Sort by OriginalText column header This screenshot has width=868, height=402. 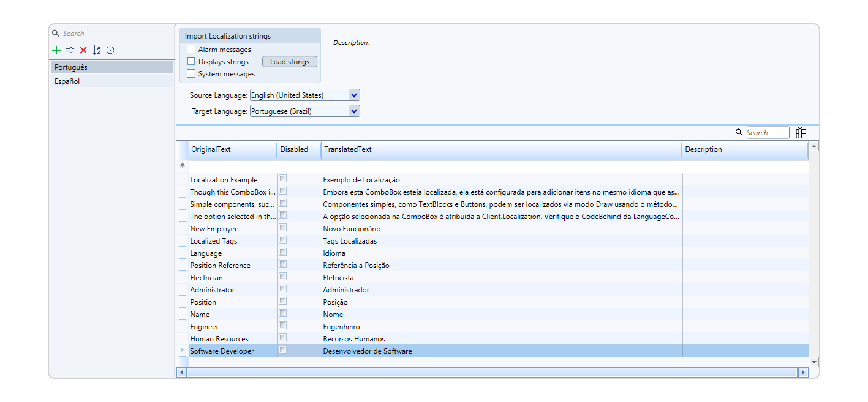[x=233, y=149]
